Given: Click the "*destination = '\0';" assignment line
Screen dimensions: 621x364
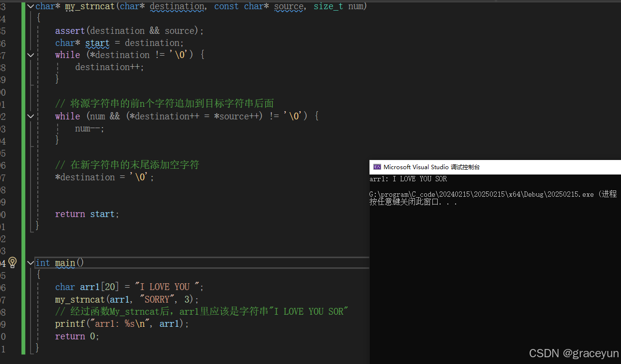Looking at the screenshot, I should click(104, 177).
